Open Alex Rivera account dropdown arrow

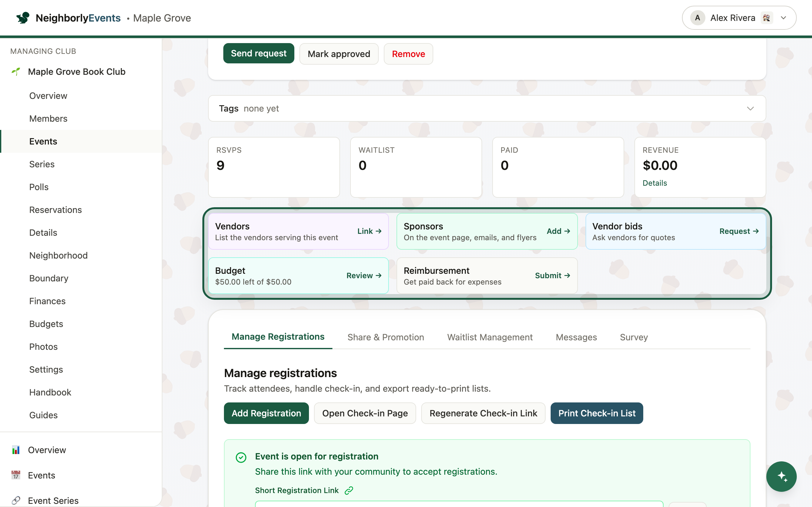point(783,18)
